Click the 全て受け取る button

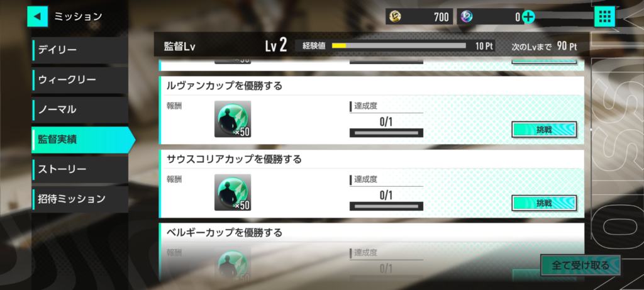580,265
